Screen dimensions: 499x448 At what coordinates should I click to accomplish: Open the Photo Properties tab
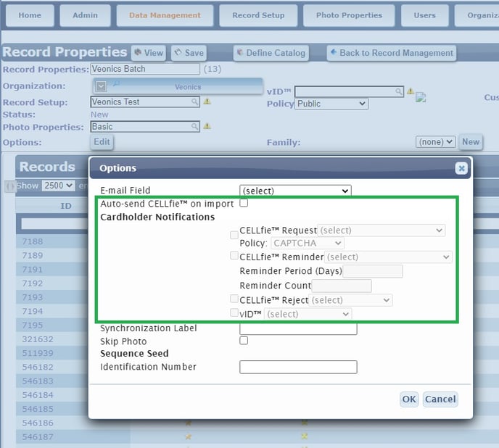click(349, 15)
